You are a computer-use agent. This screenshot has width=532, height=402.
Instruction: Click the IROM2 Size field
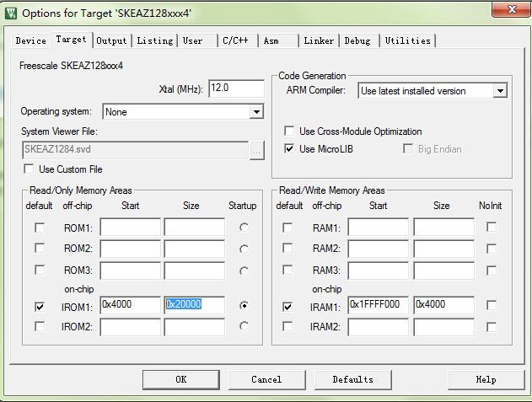pyautogui.click(x=195, y=327)
